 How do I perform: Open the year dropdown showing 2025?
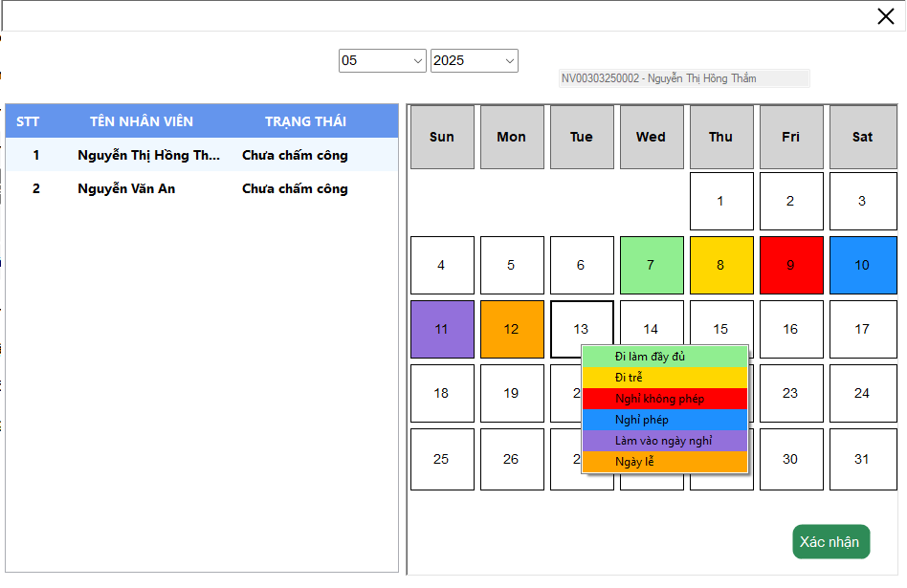tap(475, 60)
